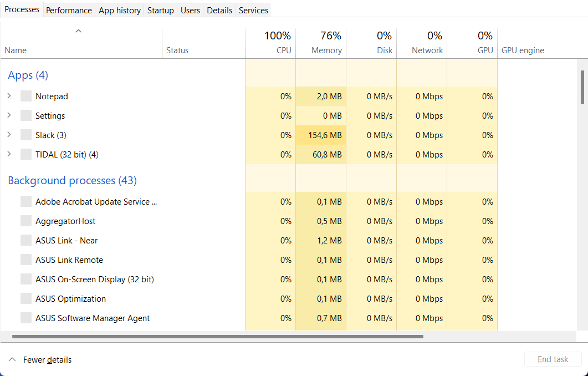The width and height of the screenshot is (588, 376).
Task: Expand the Slack process tree
Action: [x=9, y=135]
